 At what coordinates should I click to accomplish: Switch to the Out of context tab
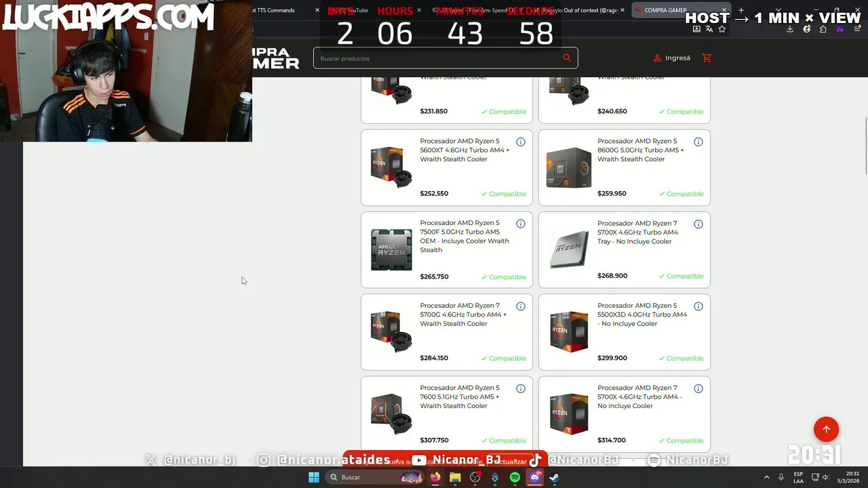click(x=580, y=10)
